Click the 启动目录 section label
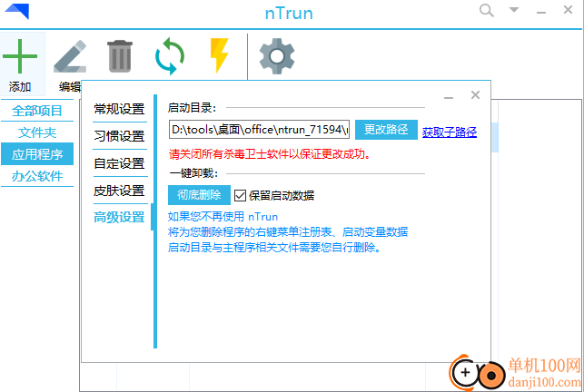 pyautogui.click(x=193, y=108)
